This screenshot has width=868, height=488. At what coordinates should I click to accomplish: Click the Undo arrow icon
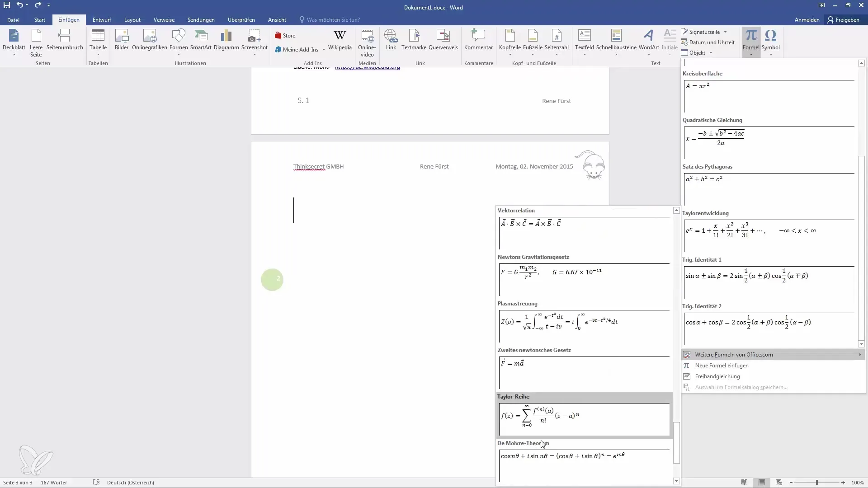pos(19,5)
